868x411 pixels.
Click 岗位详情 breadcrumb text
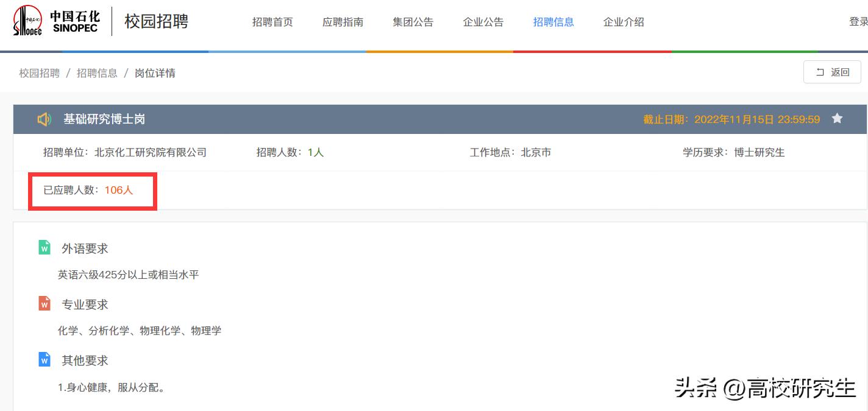tap(155, 73)
